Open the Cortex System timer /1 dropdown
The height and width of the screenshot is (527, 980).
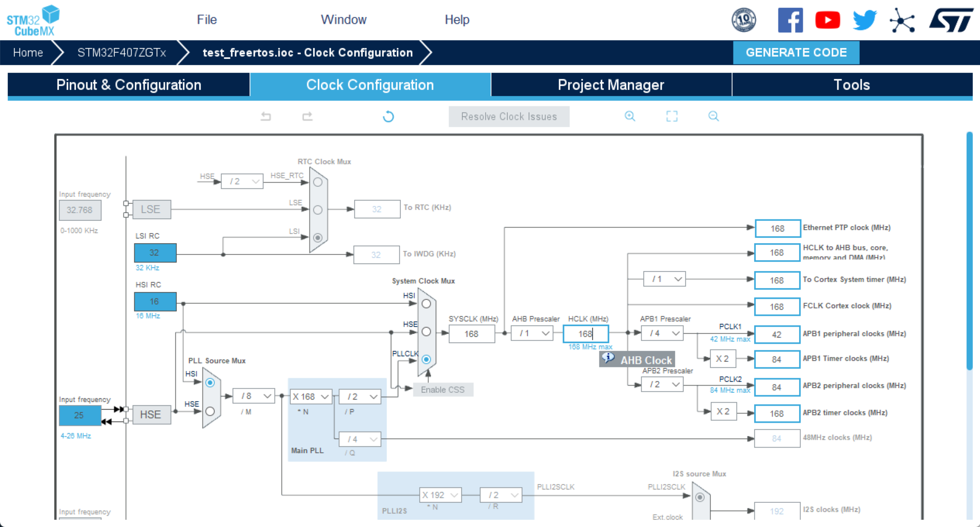point(664,279)
